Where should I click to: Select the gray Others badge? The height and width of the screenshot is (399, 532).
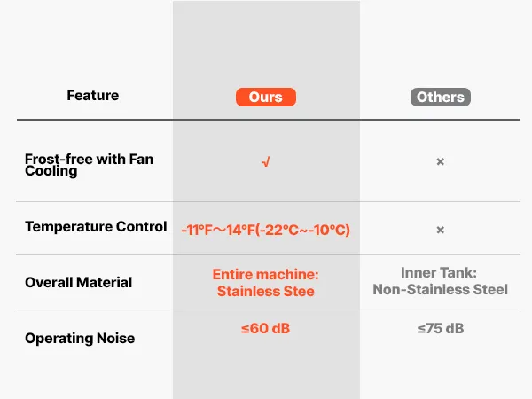tap(440, 97)
